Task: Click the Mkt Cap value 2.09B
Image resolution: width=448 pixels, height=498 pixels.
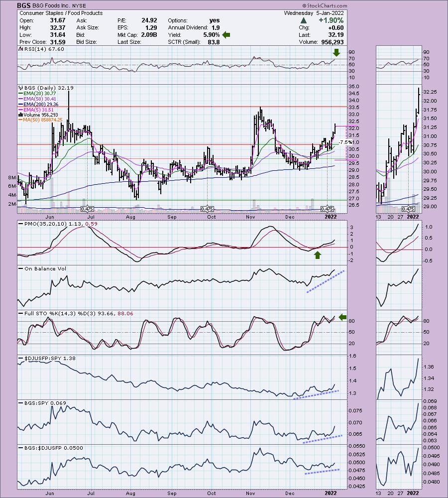Action: (x=149, y=35)
